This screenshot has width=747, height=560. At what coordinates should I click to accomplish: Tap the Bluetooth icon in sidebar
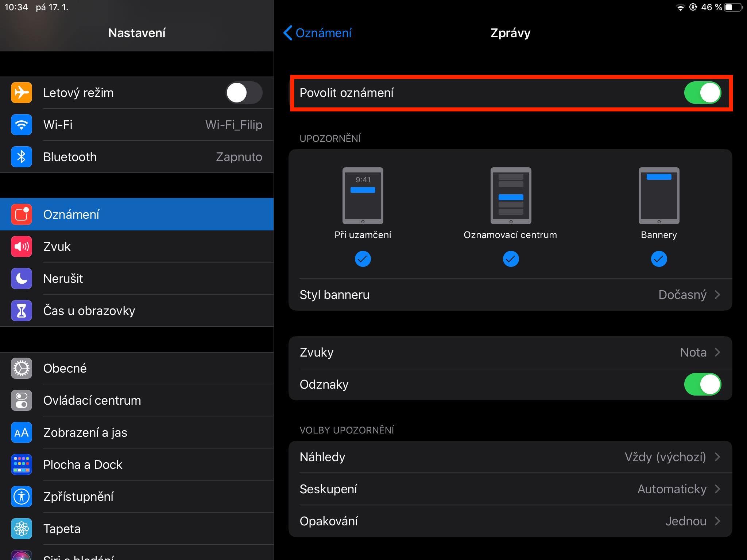click(x=22, y=157)
